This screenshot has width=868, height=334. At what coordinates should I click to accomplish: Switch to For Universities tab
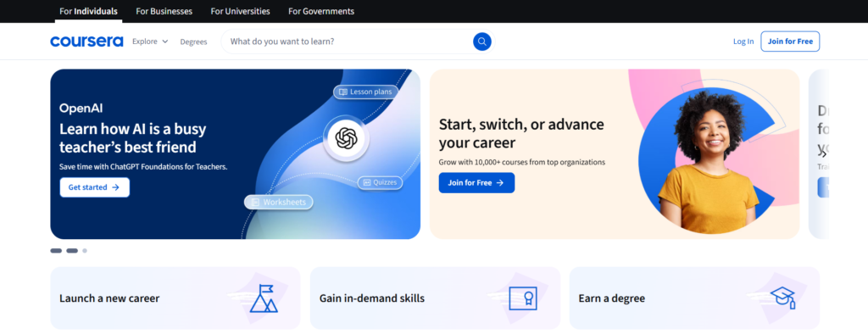240,11
